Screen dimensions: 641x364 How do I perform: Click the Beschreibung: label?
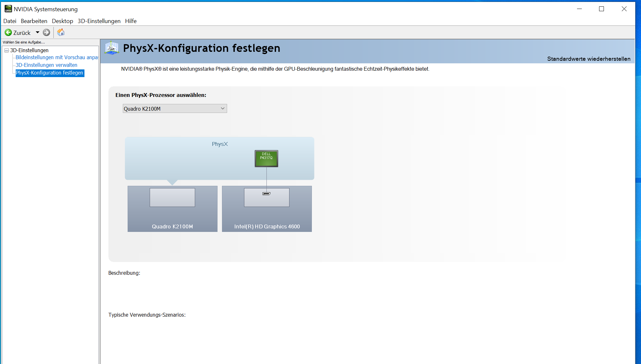coord(124,273)
